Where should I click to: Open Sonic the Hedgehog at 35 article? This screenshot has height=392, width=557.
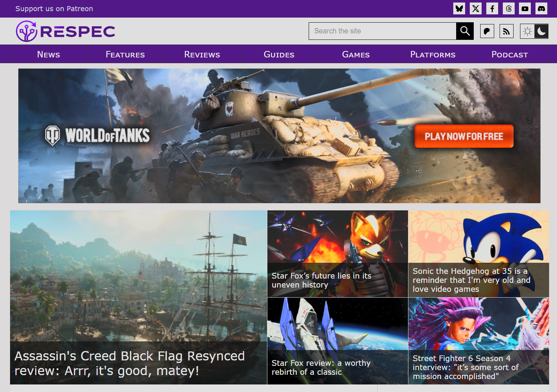(x=479, y=254)
